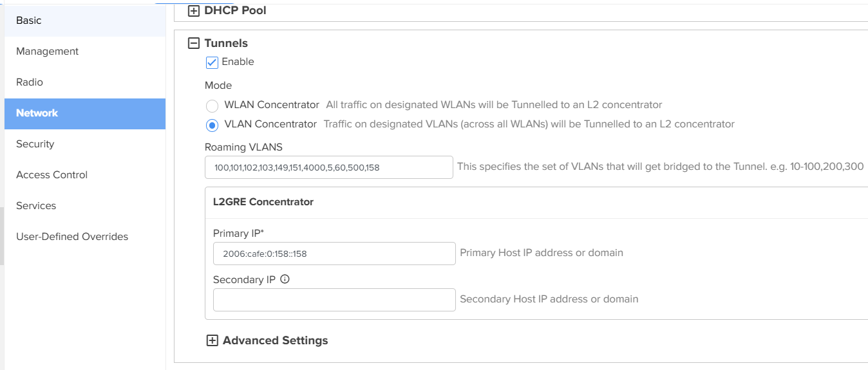Screen dimensions: 868x370
Task: Focus the Primary IP field
Action: (x=334, y=254)
